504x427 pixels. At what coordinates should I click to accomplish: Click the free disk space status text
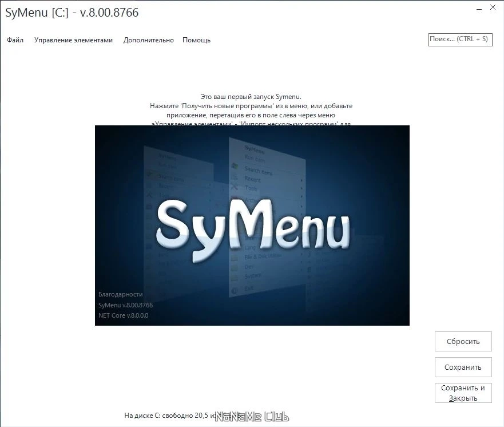182,416
